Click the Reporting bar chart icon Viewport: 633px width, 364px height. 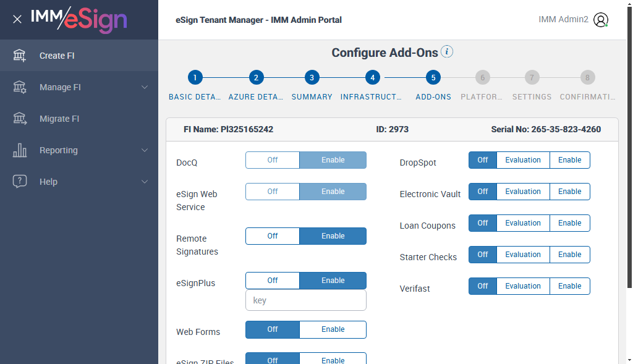click(x=19, y=150)
